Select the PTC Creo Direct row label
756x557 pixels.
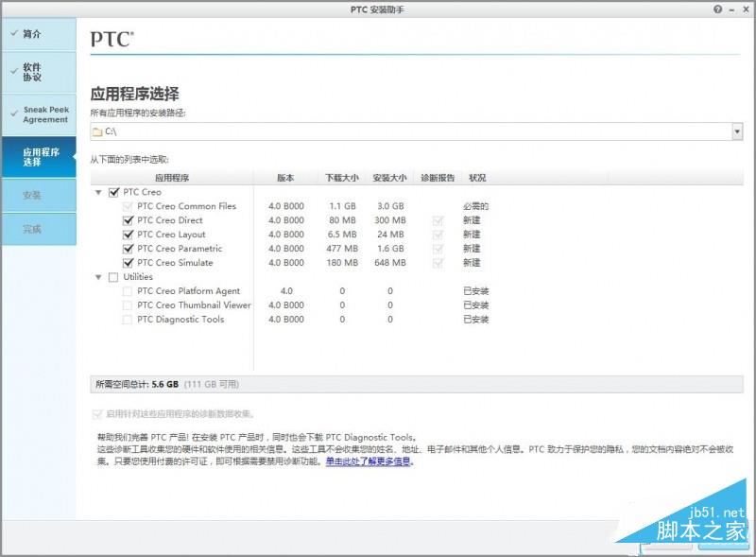point(170,220)
